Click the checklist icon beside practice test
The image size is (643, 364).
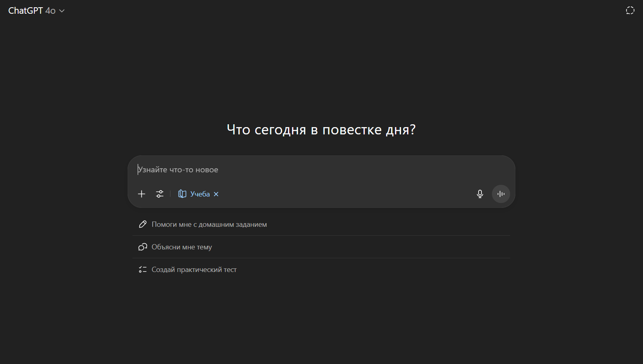(x=143, y=270)
